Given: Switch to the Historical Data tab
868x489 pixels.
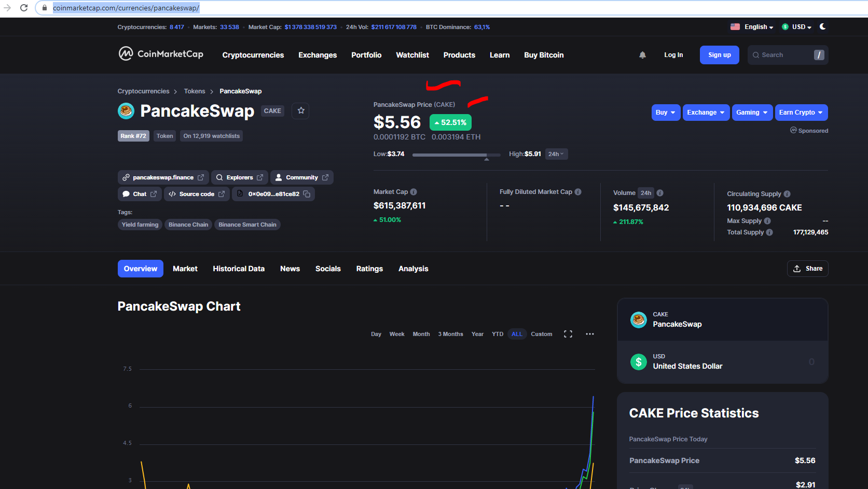Looking at the screenshot, I should click(x=238, y=268).
